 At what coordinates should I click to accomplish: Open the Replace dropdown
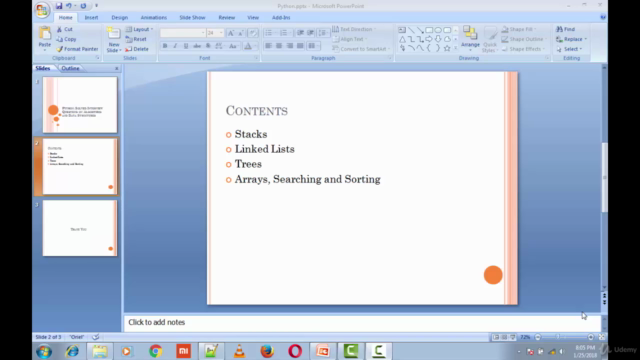(571, 39)
